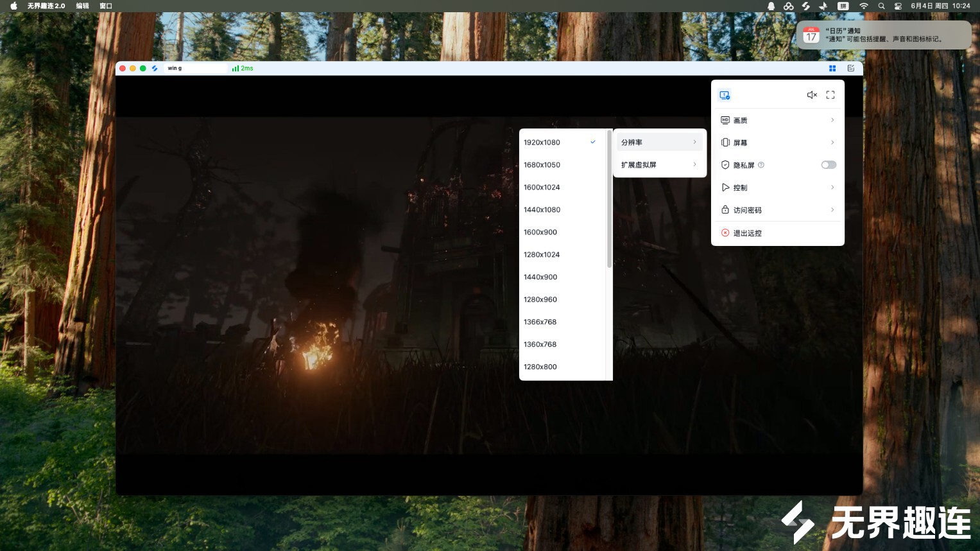The height and width of the screenshot is (551, 980).
Task: Toggle the 隐私屏 privacy screen switch
Action: point(829,165)
